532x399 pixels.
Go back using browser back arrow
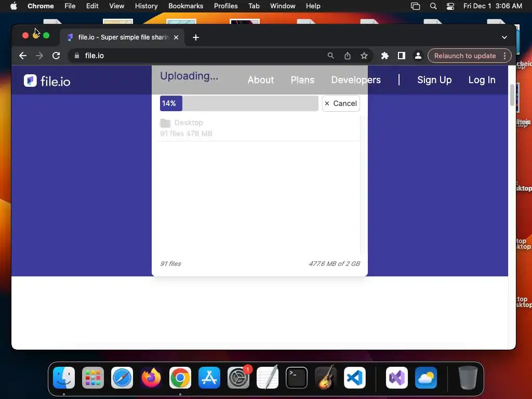23,56
